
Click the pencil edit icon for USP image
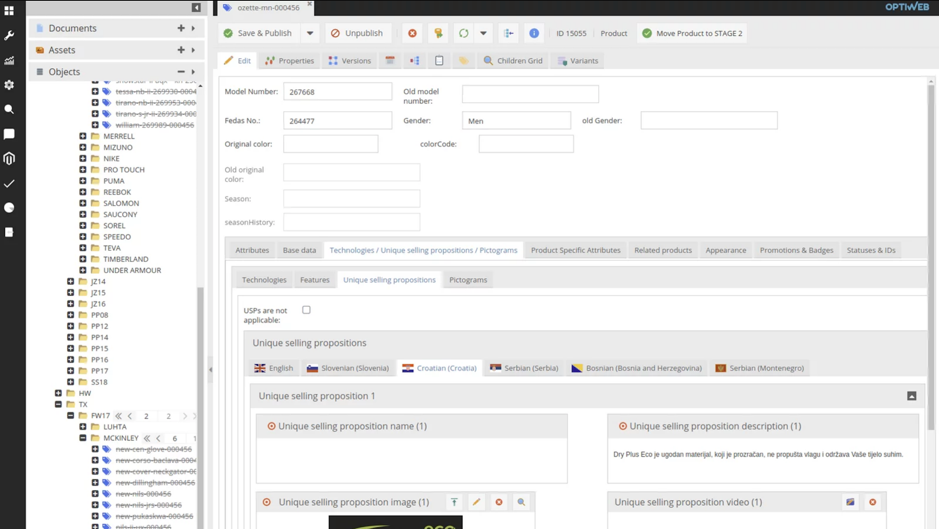coord(476,502)
